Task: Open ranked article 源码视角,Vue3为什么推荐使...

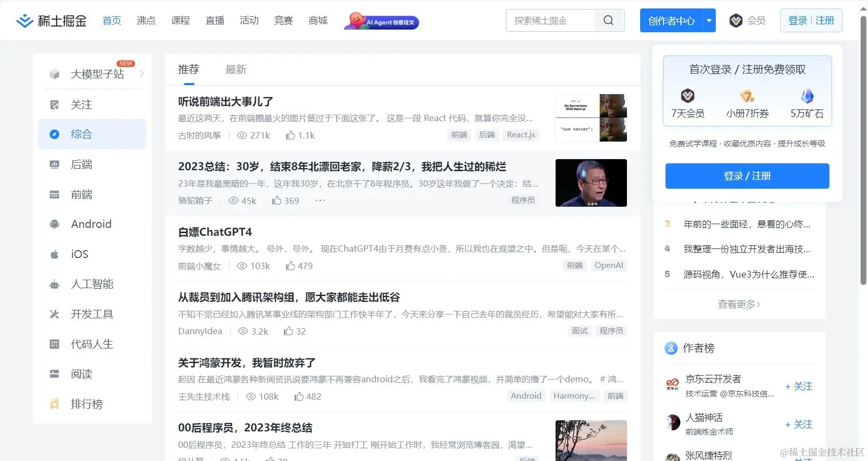Action: (749, 274)
